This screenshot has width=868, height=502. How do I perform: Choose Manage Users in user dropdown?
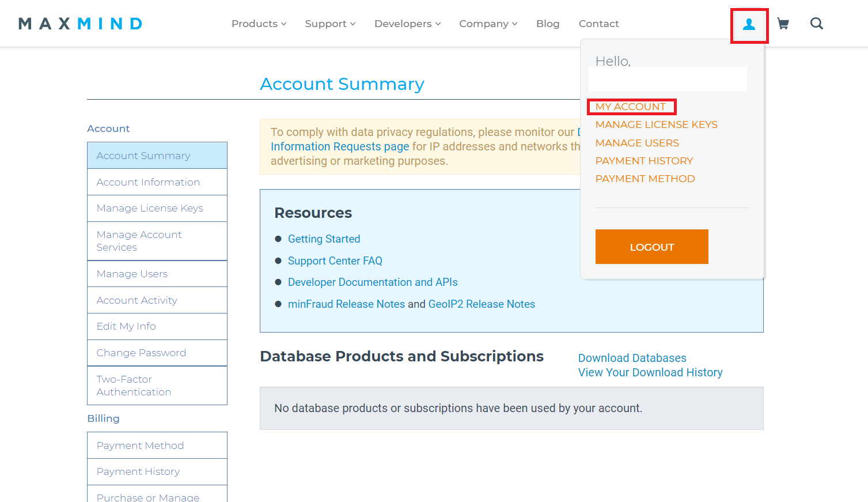pyautogui.click(x=637, y=143)
